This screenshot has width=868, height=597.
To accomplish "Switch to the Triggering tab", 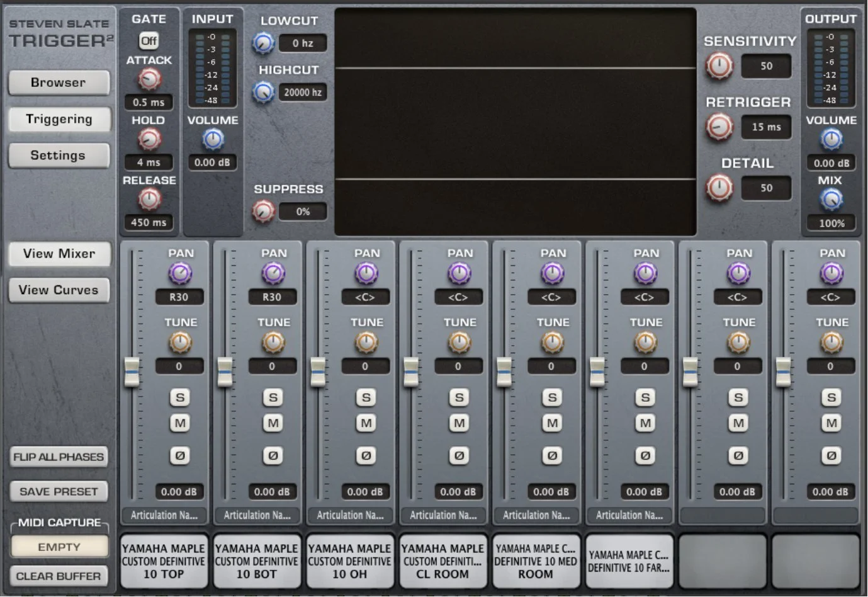I will click(x=59, y=119).
